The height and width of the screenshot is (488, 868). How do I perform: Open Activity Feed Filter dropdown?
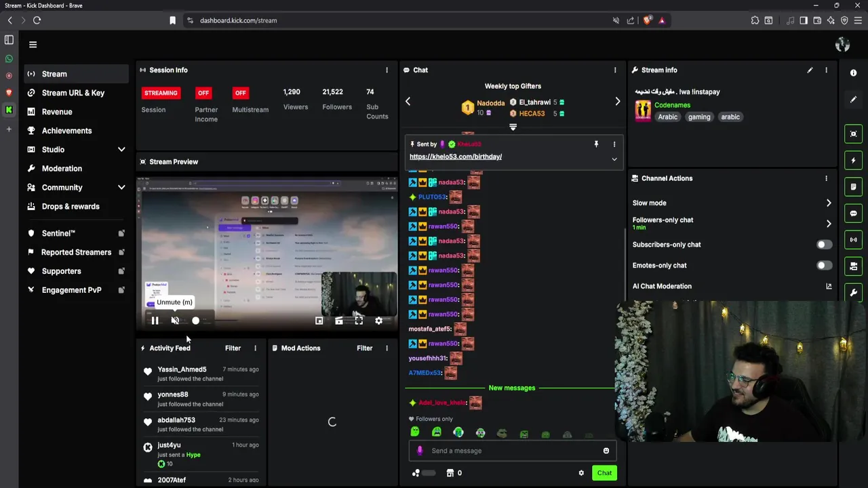(x=233, y=348)
